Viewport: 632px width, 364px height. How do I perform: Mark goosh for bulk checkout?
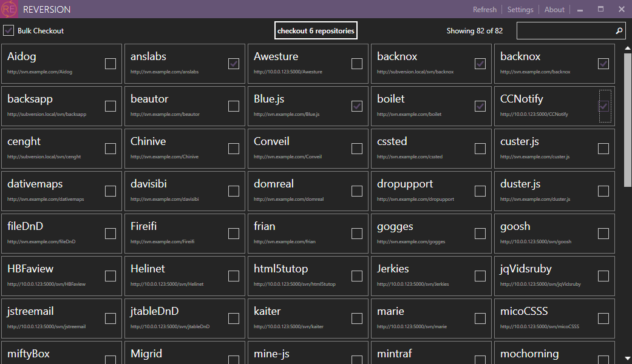point(603,234)
